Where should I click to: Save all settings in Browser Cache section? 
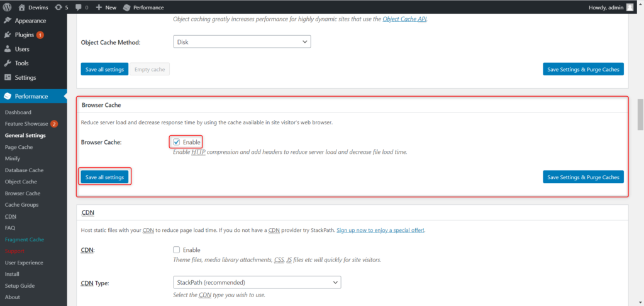105,177
